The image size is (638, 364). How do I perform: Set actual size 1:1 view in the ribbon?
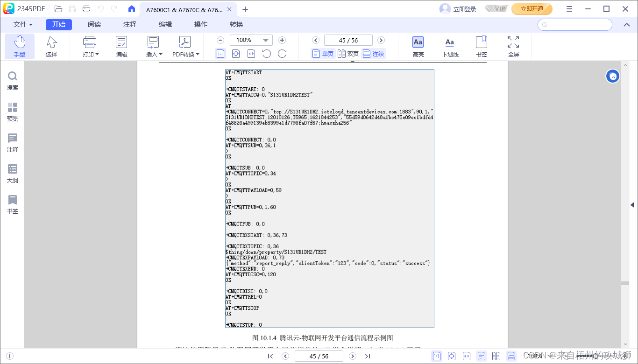[x=220, y=54]
